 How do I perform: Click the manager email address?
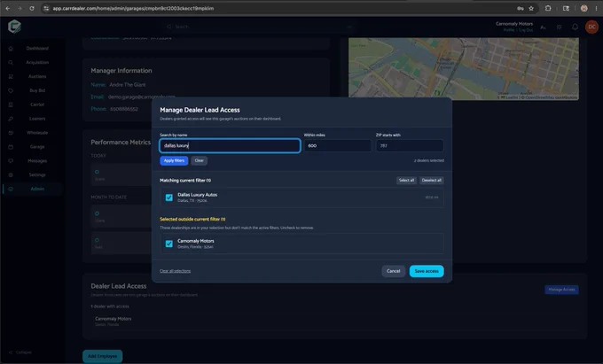(x=142, y=97)
